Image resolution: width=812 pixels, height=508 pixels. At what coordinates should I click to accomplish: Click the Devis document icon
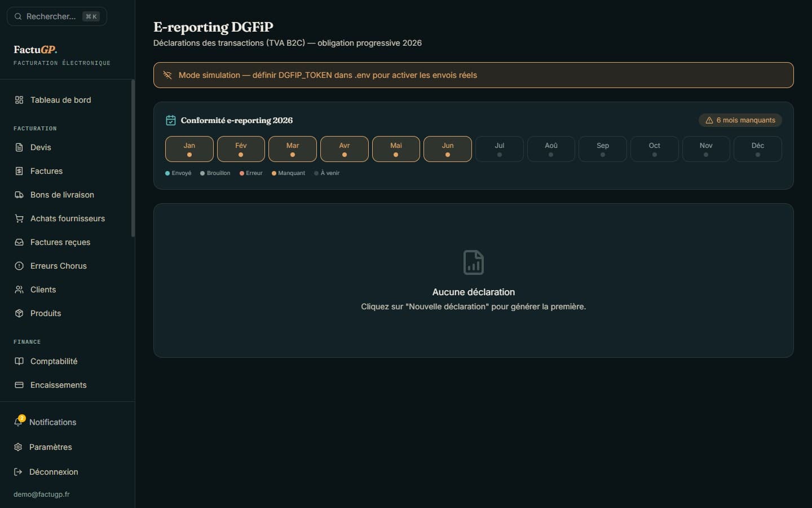(19, 147)
